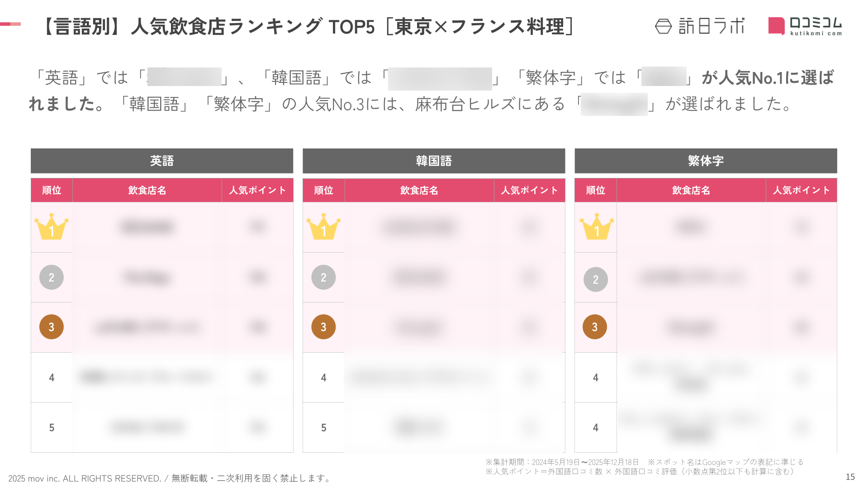This screenshot has width=868, height=489.
Task: Click the page number 15
Action: click(850, 477)
